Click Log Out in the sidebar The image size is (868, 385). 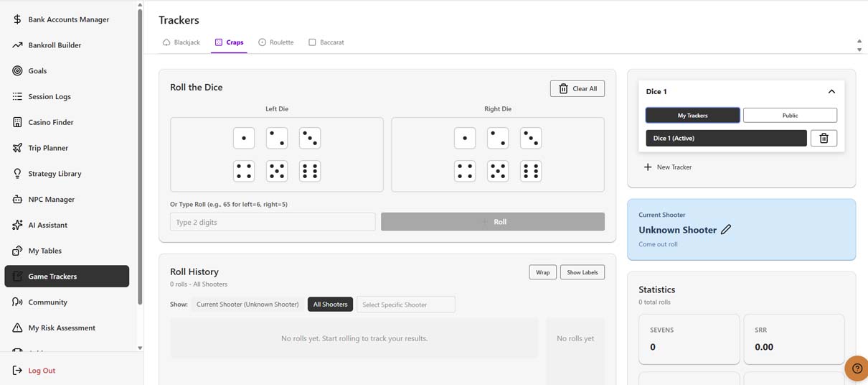(x=42, y=371)
